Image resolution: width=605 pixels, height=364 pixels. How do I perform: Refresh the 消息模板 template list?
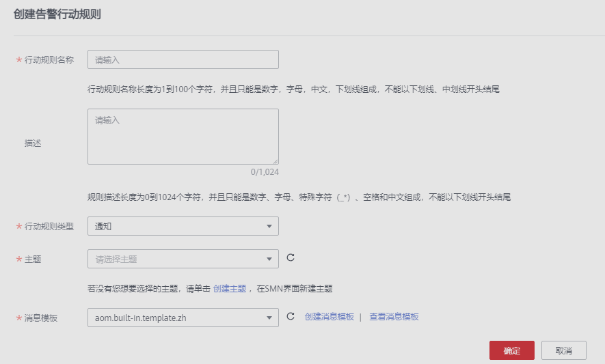(x=291, y=317)
